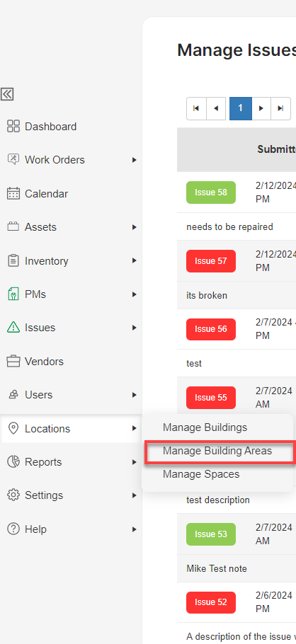The height and width of the screenshot is (644, 296).
Task: Go to the next page of issues
Action: point(261,108)
